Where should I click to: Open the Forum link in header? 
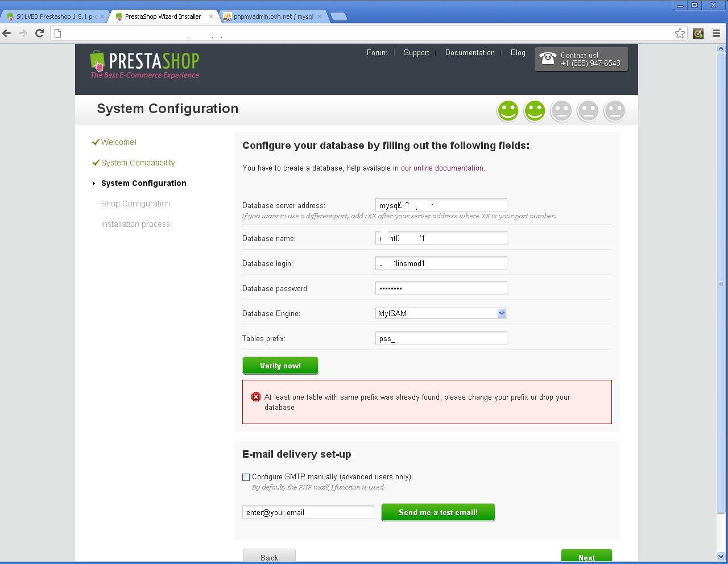click(377, 52)
